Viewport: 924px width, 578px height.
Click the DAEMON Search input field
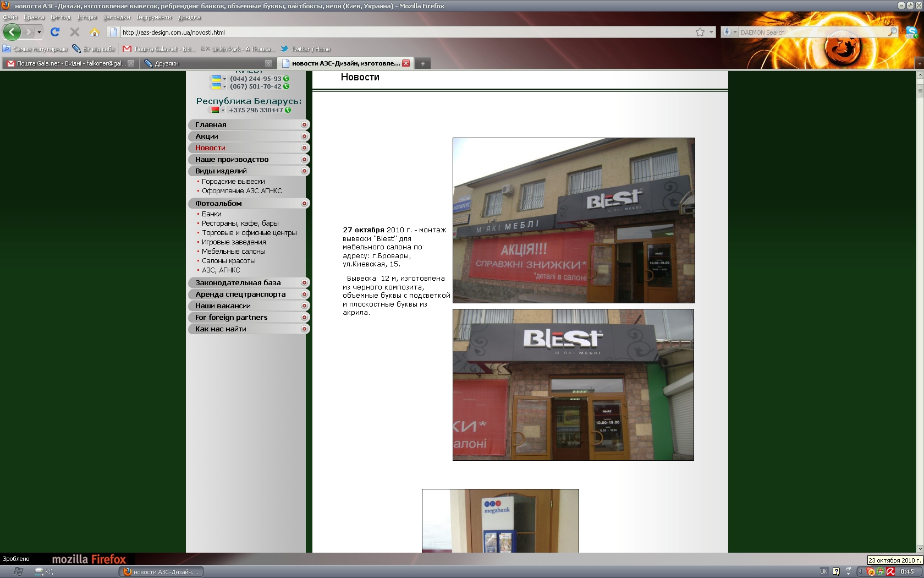[x=813, y=32]
